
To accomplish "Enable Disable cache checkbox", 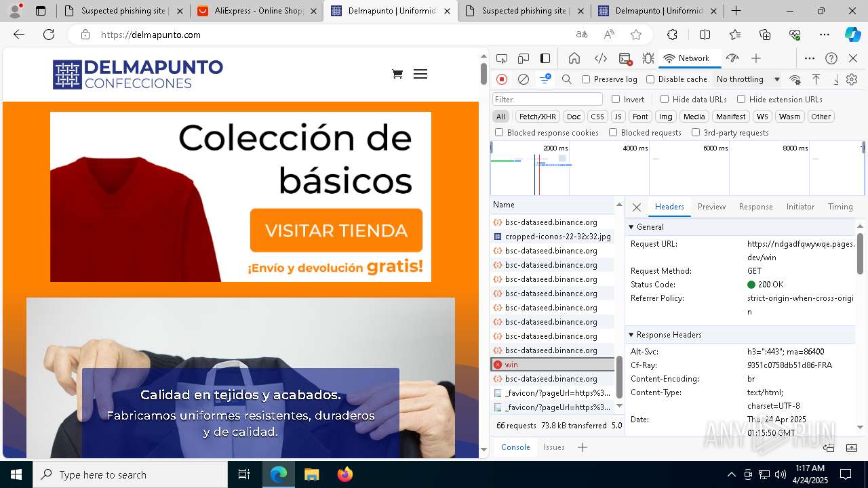I will click(650, 79).
